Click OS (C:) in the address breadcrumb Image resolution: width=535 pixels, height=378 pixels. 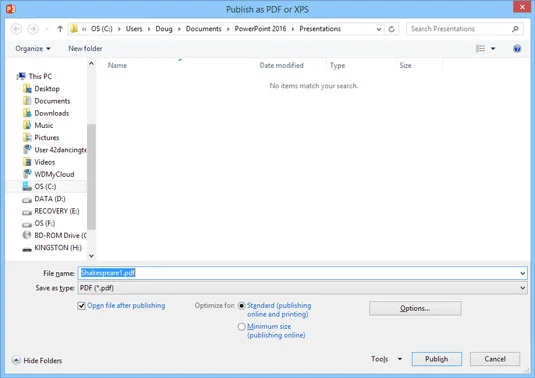click(102, 29)
